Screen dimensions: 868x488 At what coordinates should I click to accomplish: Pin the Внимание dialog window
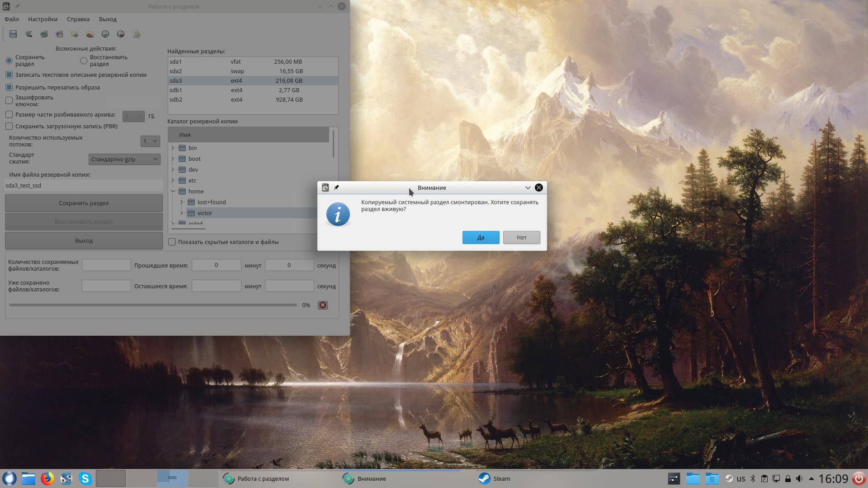(336, 188)
